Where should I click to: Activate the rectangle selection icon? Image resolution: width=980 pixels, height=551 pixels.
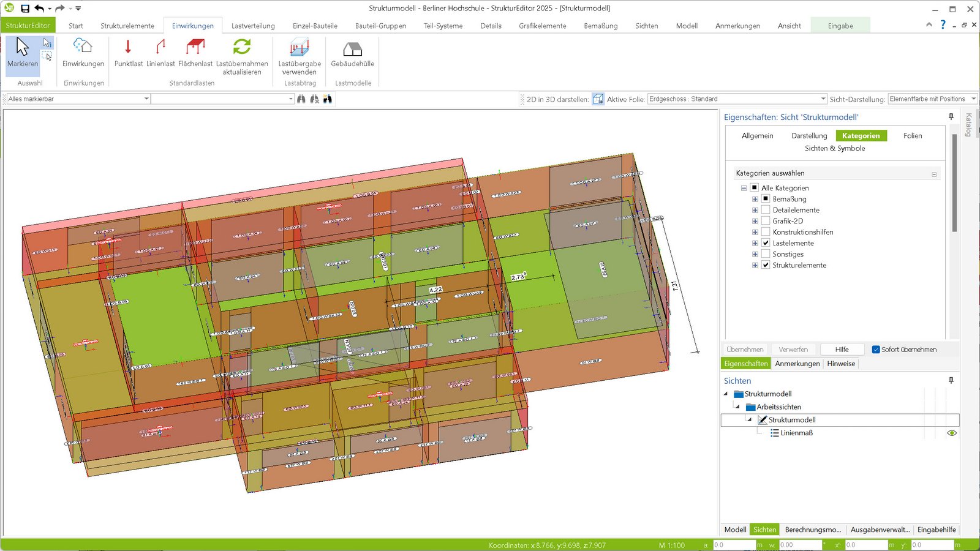pos(47,56)
